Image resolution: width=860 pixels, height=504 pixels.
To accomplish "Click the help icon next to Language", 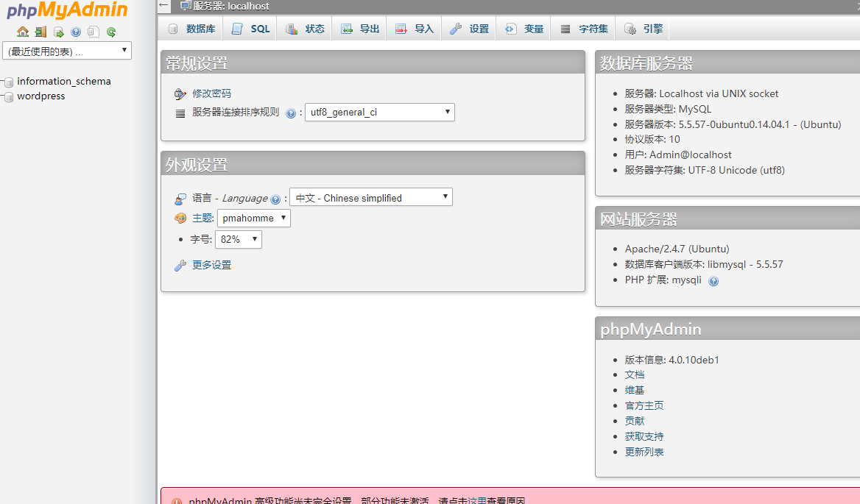I will pos(275,199).
